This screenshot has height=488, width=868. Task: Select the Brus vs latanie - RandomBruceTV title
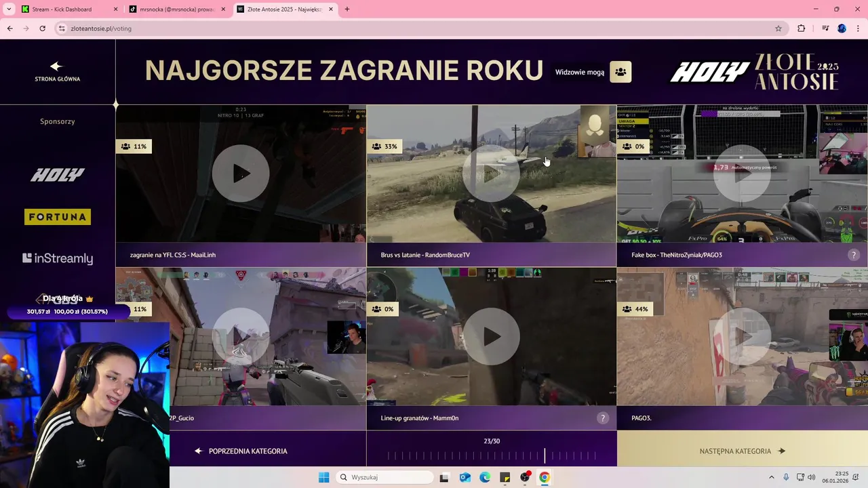425,255
